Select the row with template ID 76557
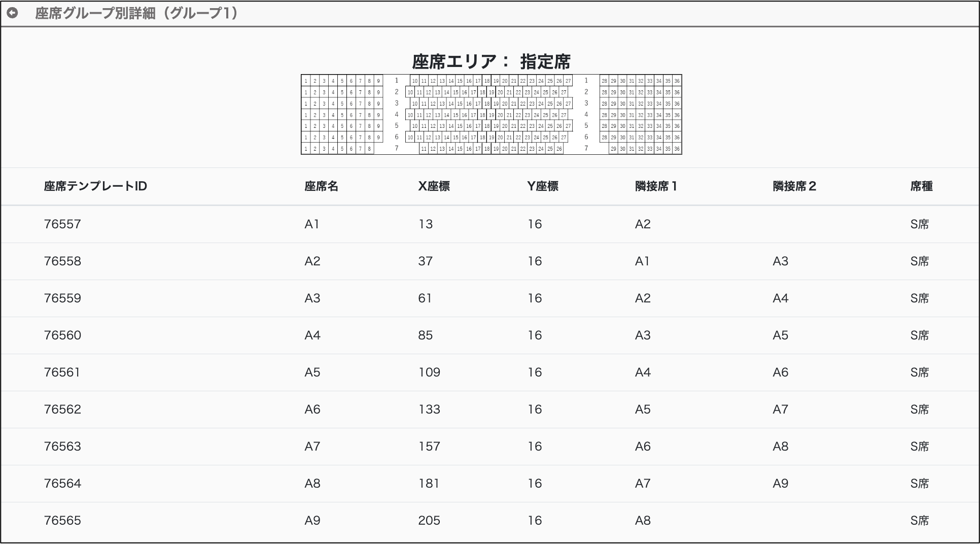The height and width of the screenshot is (544, 980). pos(62,224)
